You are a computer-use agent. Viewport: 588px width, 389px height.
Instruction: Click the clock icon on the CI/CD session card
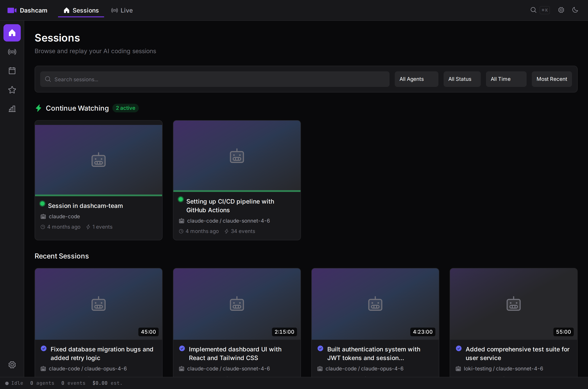181,231
